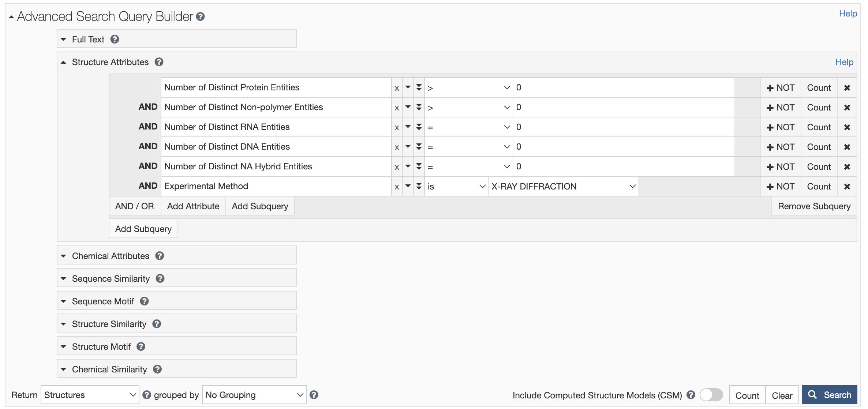Toggle the AND / OR operator button
868x409 pixels.
pyautogui.click(x=134, y=206)
